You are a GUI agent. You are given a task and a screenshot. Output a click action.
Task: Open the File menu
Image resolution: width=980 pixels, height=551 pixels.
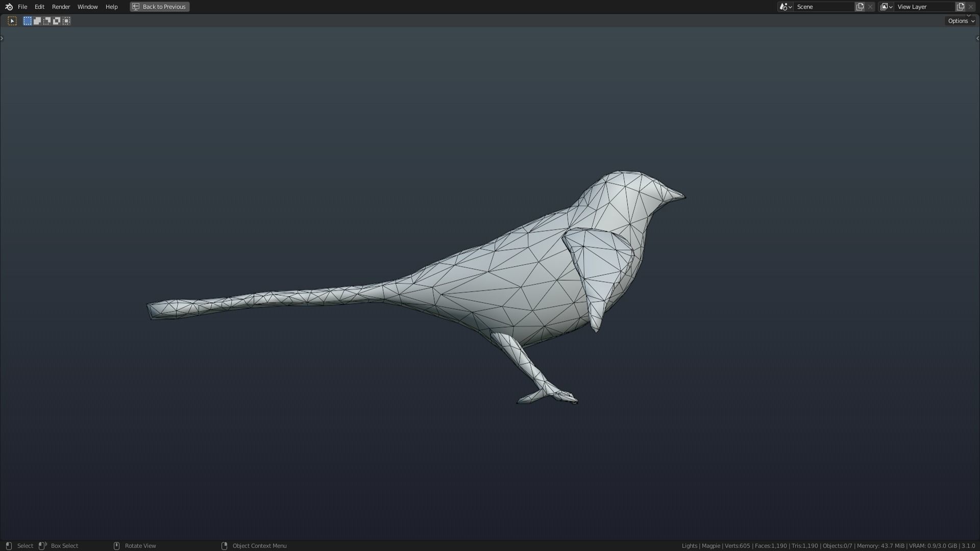coord(22,7)
